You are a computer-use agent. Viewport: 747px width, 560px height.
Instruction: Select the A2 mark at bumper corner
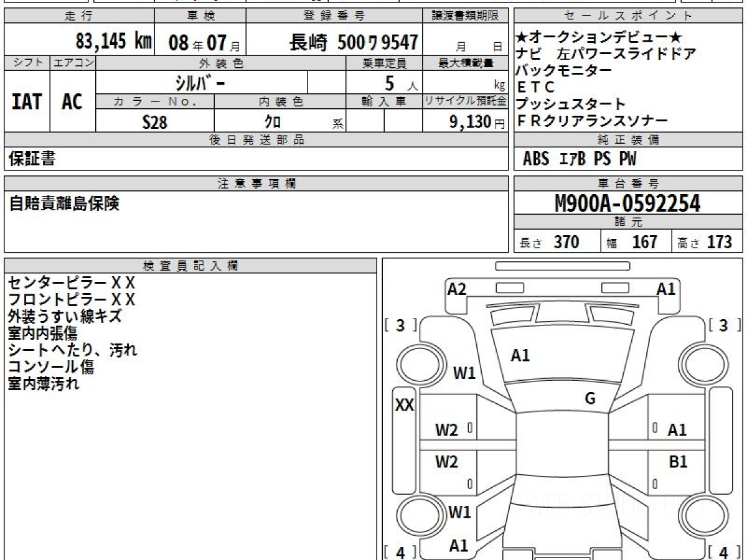457,289
